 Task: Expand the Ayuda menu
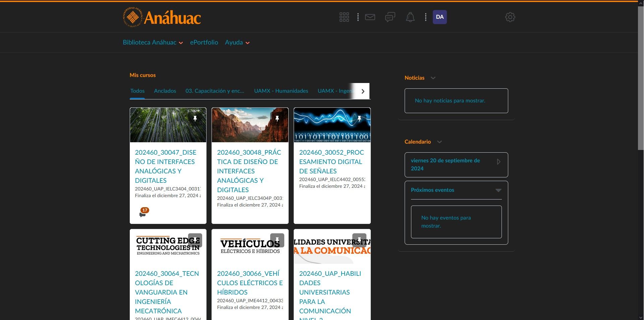(x=237, y=43)
